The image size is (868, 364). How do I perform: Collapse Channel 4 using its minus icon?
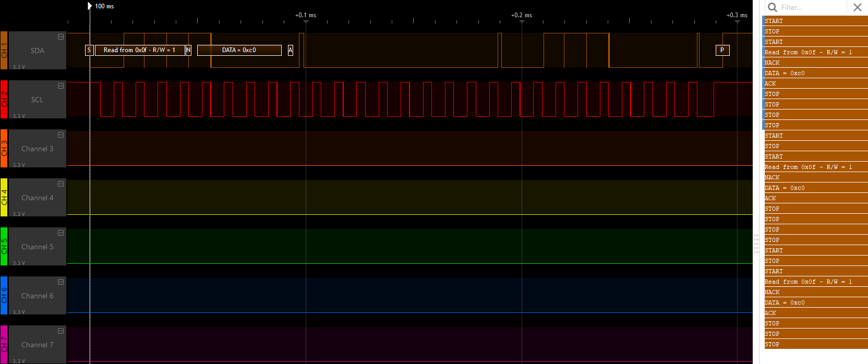pyautogui.click(x=61, y=184)
